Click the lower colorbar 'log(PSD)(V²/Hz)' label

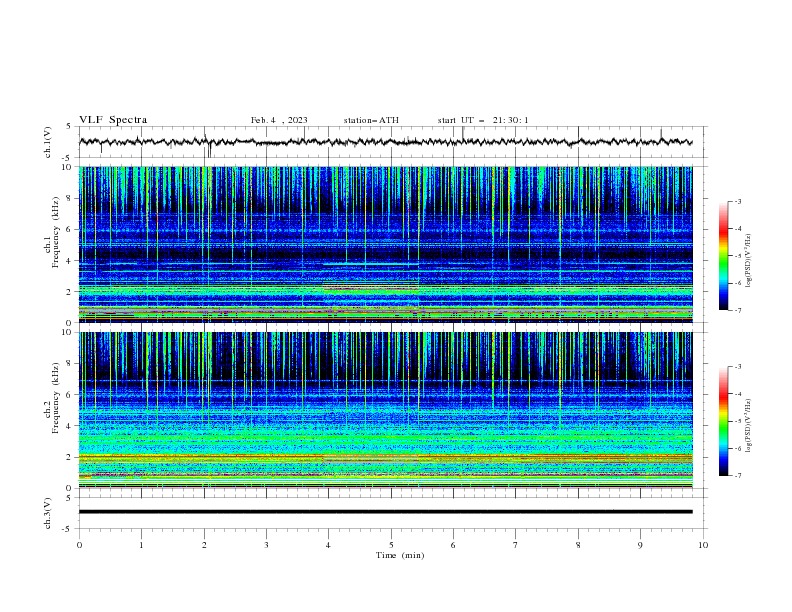pyautogui.click(x=748, y=425)
